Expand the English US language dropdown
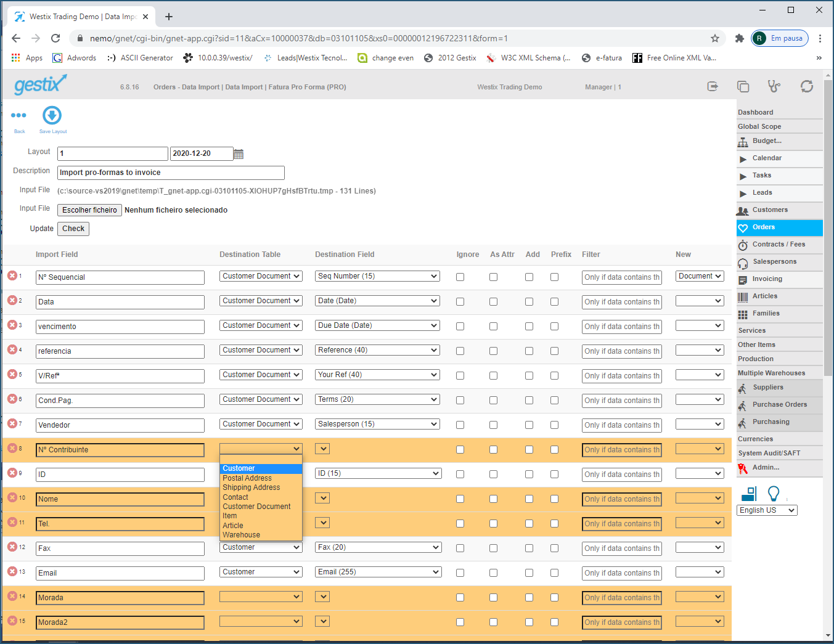 (x=767, y=510)
